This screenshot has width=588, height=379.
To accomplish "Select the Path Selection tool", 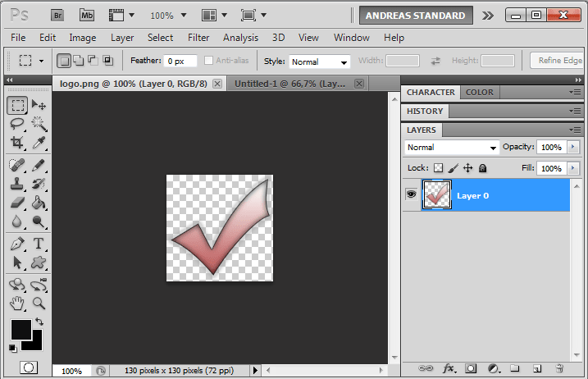I will tap(17, 263).
